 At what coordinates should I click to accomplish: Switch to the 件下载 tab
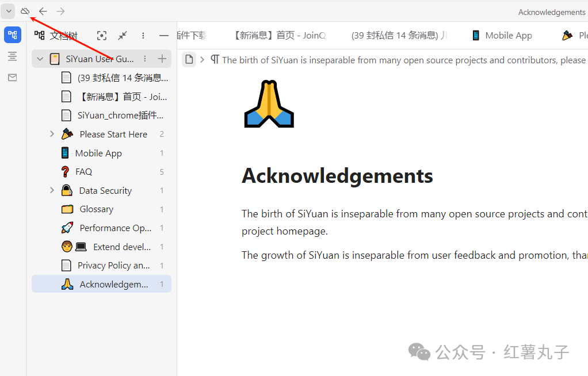[x=192, y=35]
